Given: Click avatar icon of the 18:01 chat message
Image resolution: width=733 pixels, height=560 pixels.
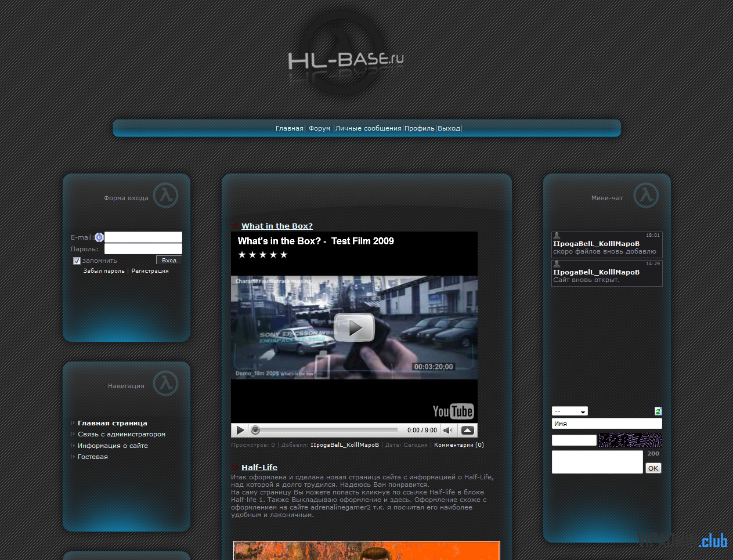Looking at the screenshot, I should tap(557, 236).
